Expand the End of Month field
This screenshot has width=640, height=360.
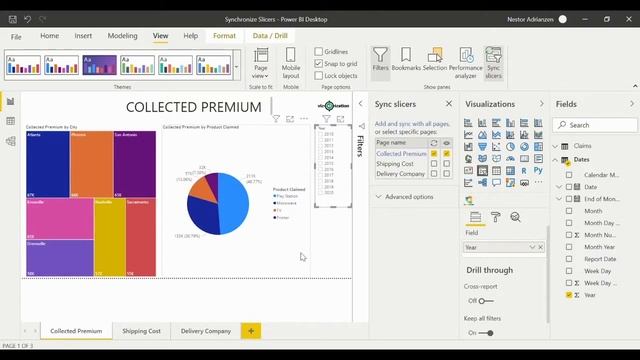(560, 199)
